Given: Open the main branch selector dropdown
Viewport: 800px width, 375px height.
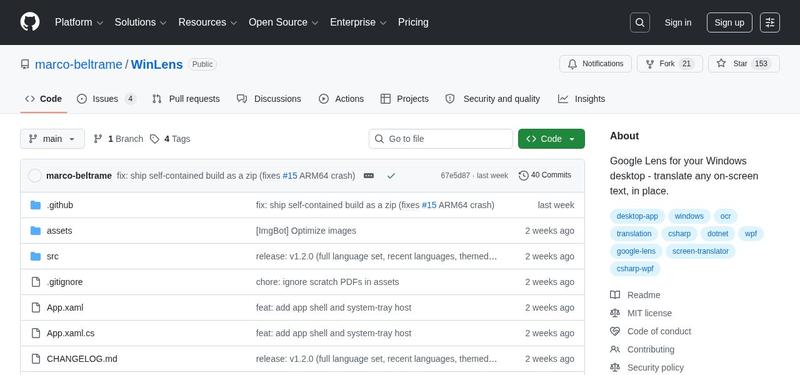Looking at the screenshot, I should (53, 139).
